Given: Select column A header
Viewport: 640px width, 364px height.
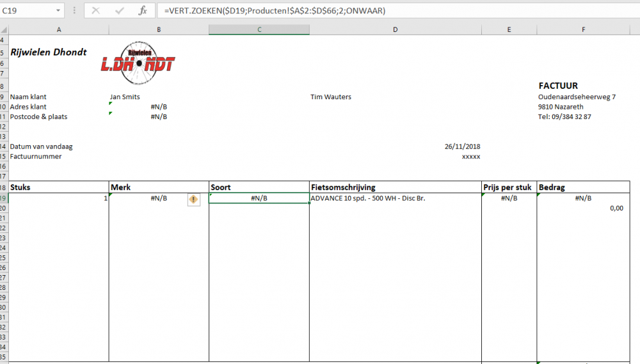Looking at the screenshot, I should click(x=59, y=30).
